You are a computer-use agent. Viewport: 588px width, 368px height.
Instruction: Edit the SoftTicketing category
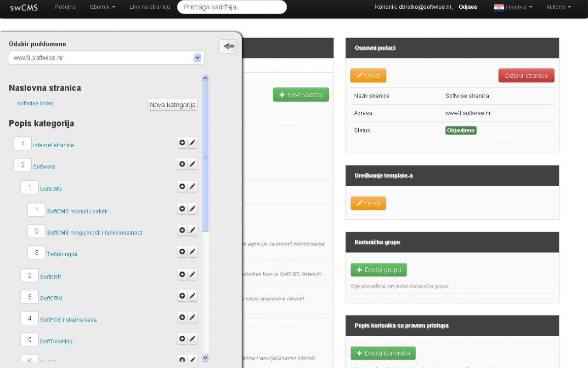tap(192, 339)
